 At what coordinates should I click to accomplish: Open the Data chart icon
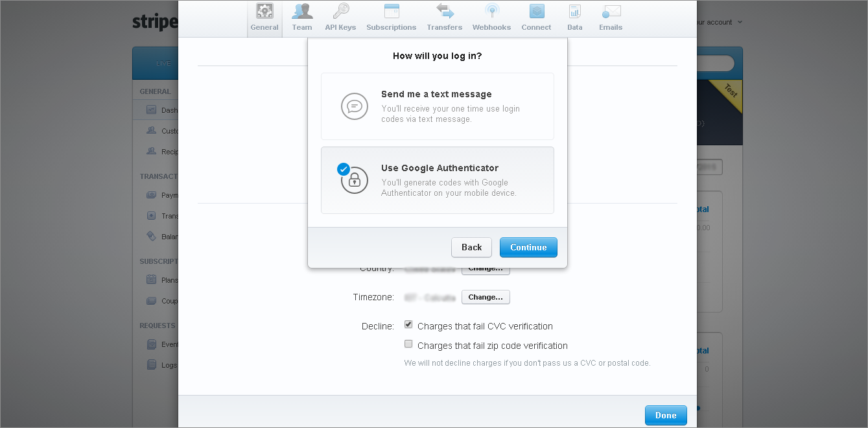(x=574, y=11)
